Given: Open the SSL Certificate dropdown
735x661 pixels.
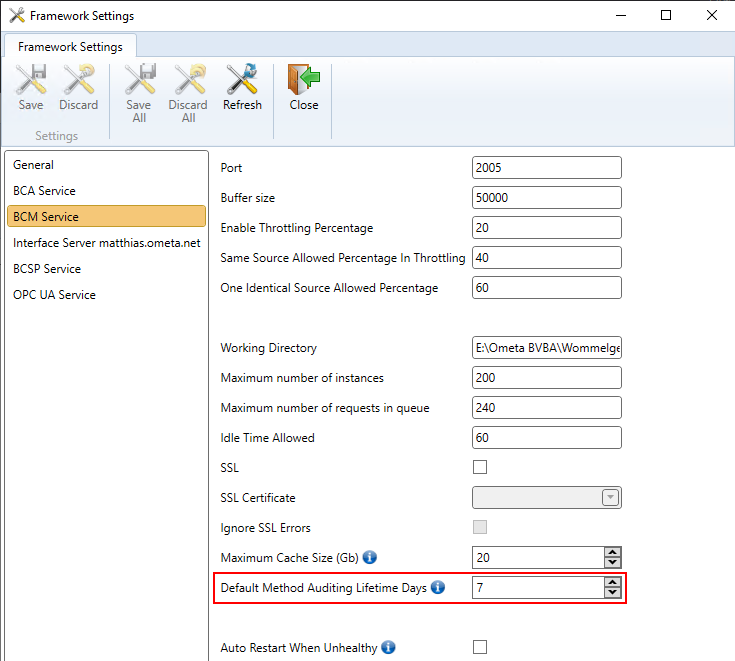Looking at the screenshot, I should pyautogui.click(x=610, y=498).
